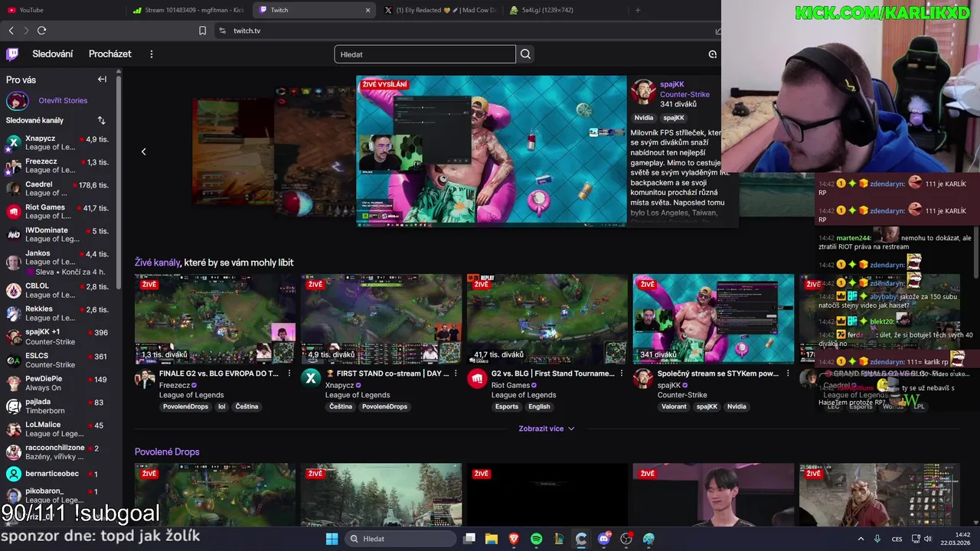Click the Živé kanály heading link
The width and height of the screenshot is (980, 551).
click(158, 262)
